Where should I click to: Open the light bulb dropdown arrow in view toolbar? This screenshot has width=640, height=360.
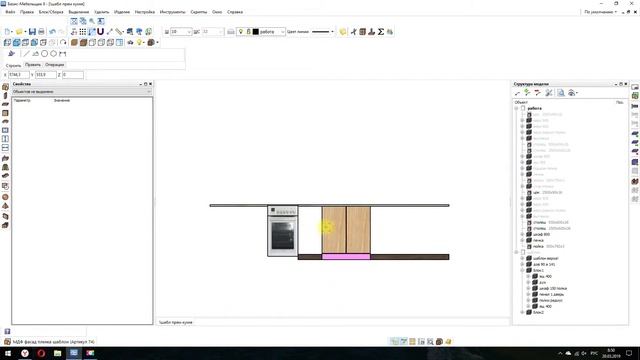144,42
